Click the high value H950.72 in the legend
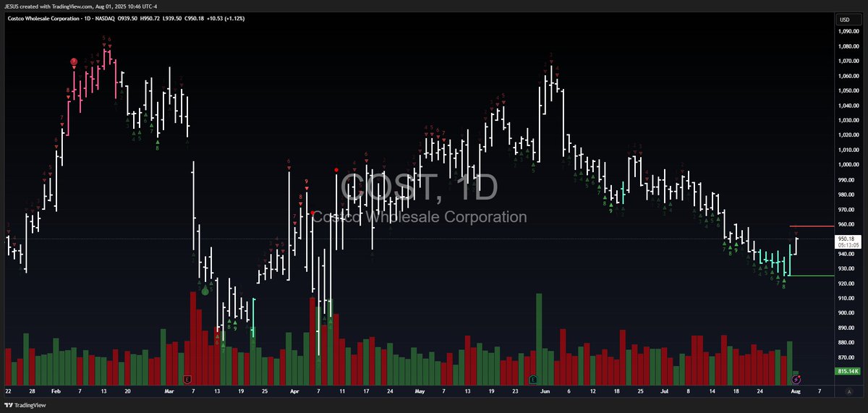The image size is (868, 413). [150, 18]
